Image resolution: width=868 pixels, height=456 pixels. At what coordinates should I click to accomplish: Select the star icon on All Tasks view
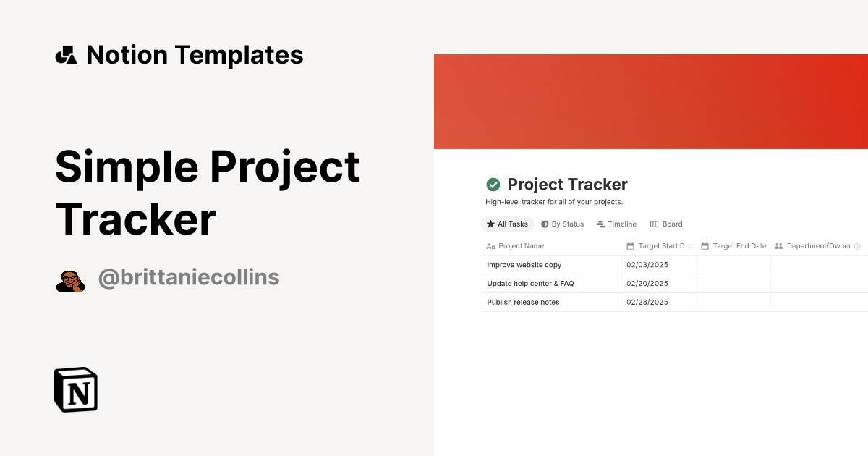coord(490,224)
